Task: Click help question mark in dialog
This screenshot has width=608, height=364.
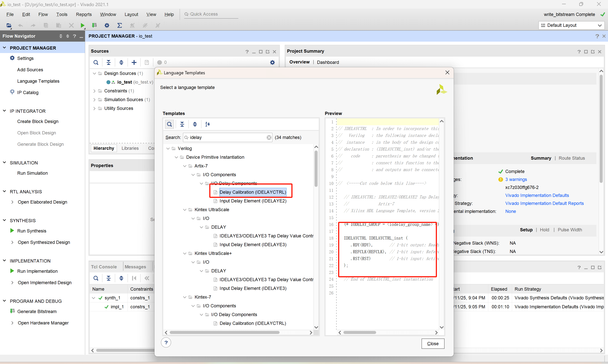Action: (x=166, y=342)
